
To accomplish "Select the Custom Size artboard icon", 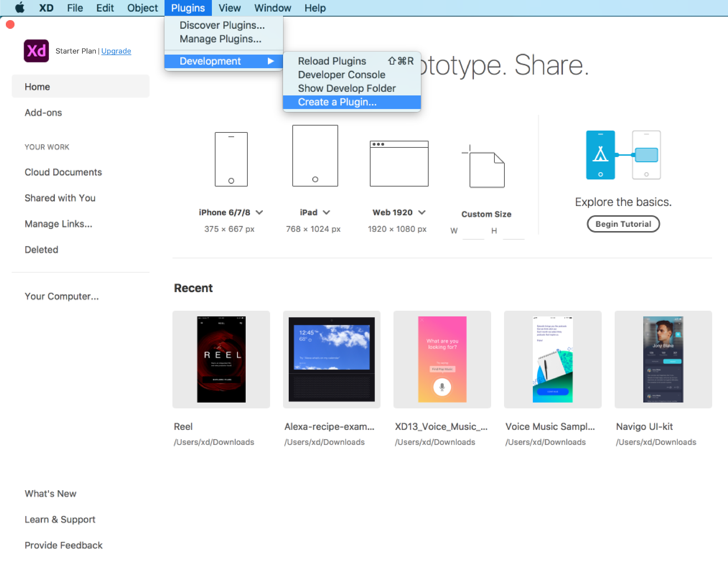I will (483, 166).
